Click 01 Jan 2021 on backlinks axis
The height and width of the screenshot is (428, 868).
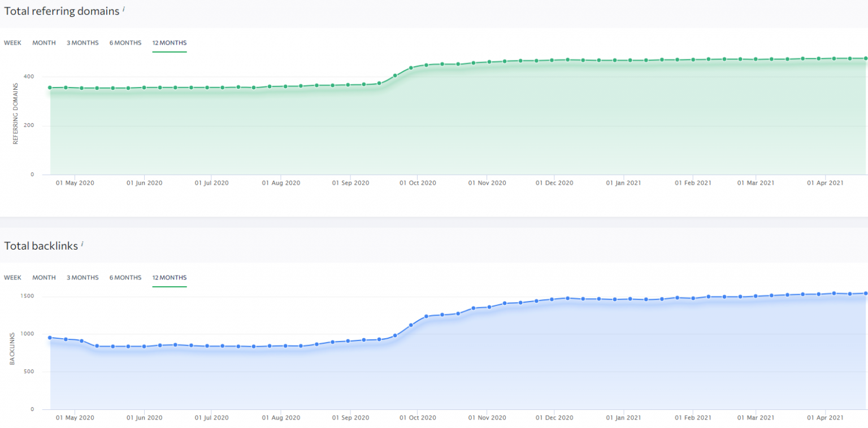[623, 417]
